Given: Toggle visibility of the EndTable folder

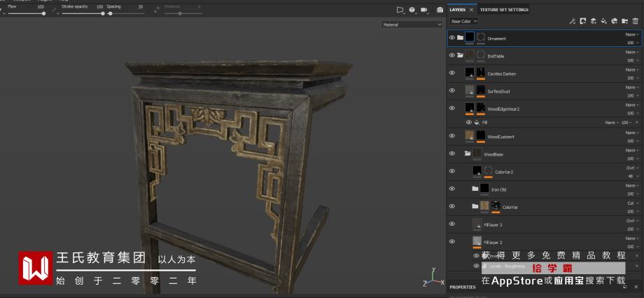Looking at the screenshot, I should (452, 55).
